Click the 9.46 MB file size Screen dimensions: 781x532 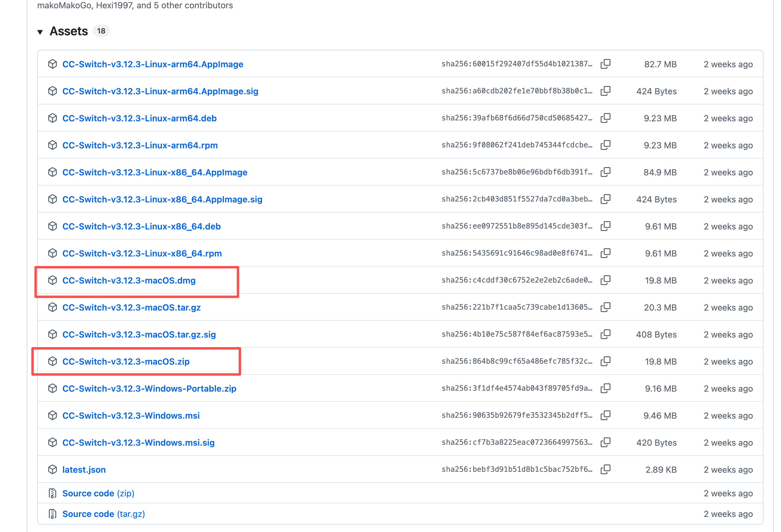tap(660, 416)
